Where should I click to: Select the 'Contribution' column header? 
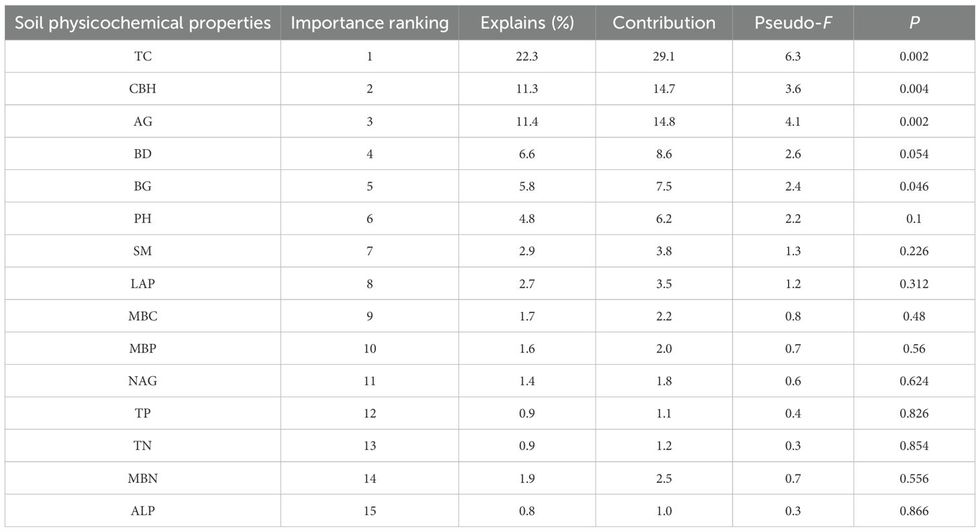[664, 23]
